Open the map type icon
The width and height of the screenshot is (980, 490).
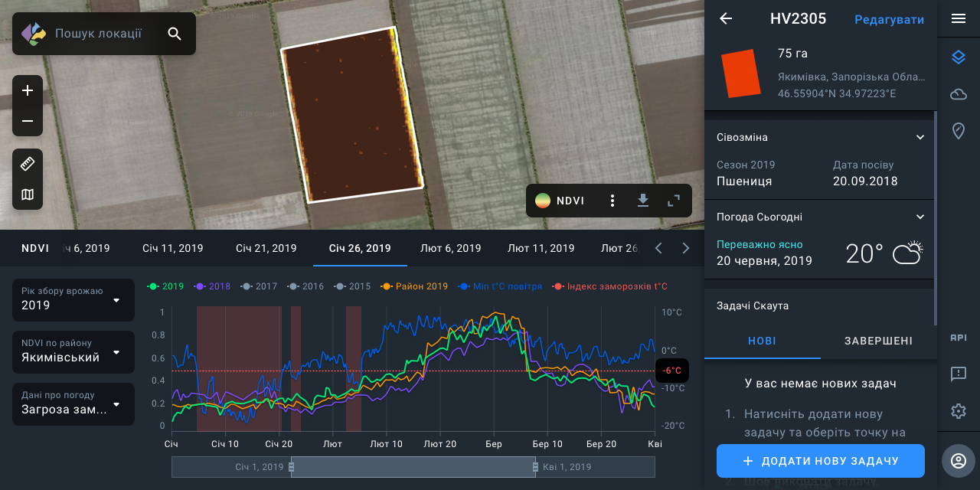click(x=28, y=194)
